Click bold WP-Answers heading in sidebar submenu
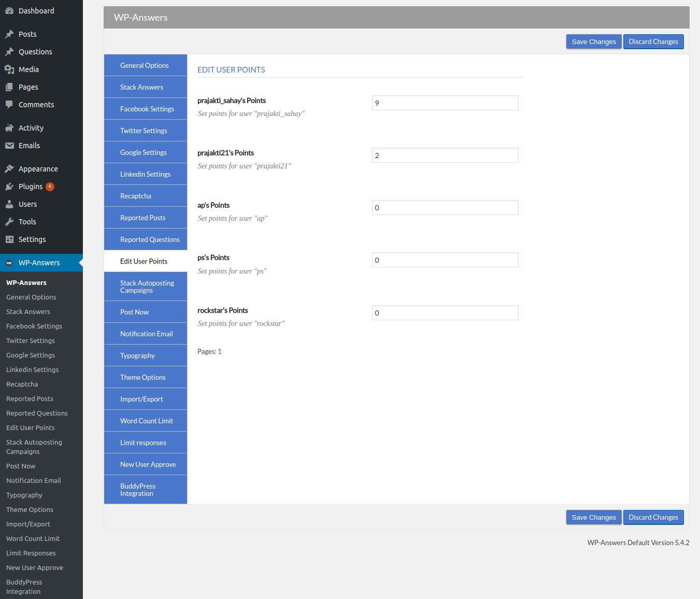 click(x=26, y=283)
